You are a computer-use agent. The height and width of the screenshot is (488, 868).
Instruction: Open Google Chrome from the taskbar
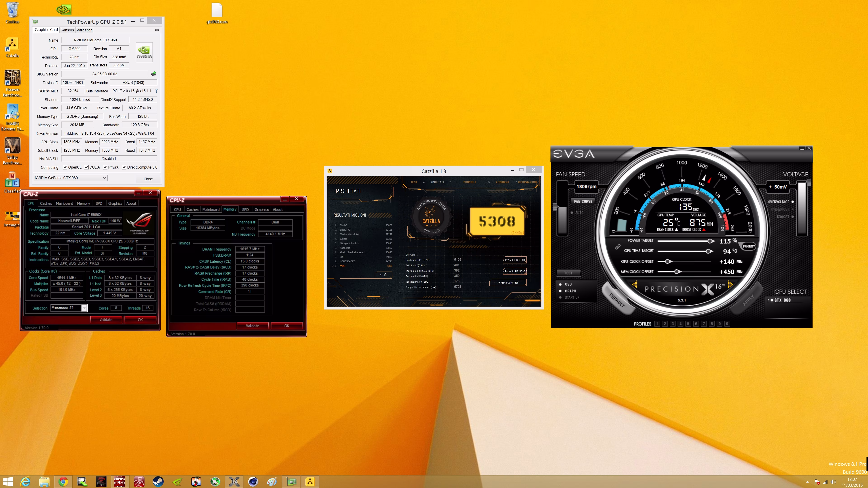tap(63, 482)
